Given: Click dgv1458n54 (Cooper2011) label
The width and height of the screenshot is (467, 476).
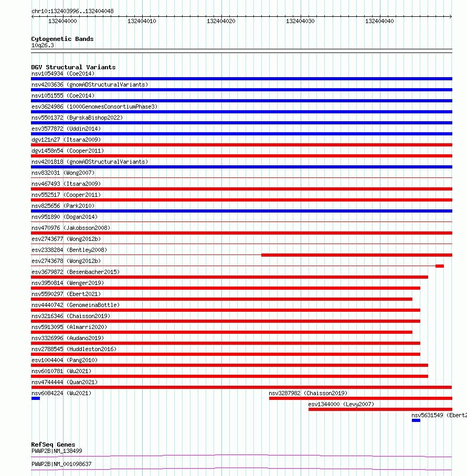Looking at the screenshot, I should (68, 151).
